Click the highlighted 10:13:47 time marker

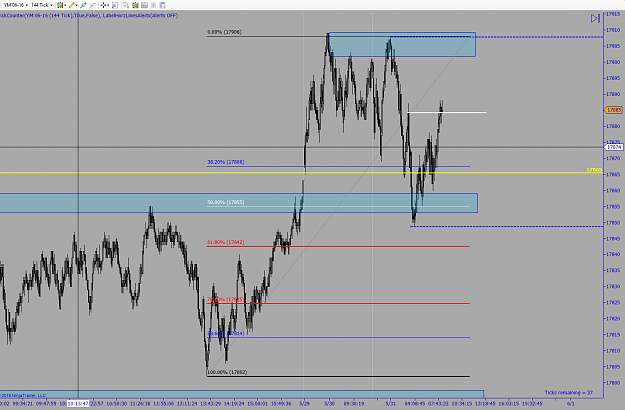tap(78, 404)
